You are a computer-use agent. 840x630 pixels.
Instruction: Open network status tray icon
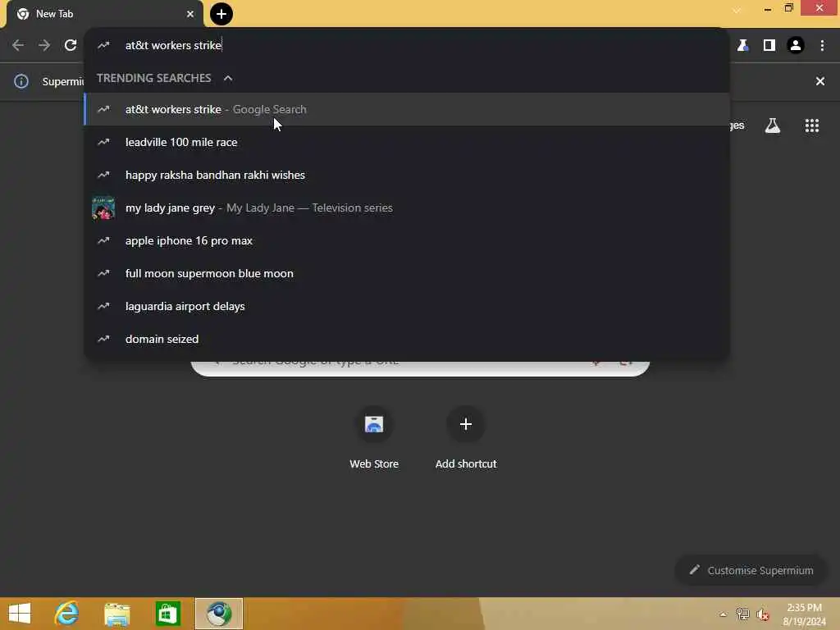[742, 614]
